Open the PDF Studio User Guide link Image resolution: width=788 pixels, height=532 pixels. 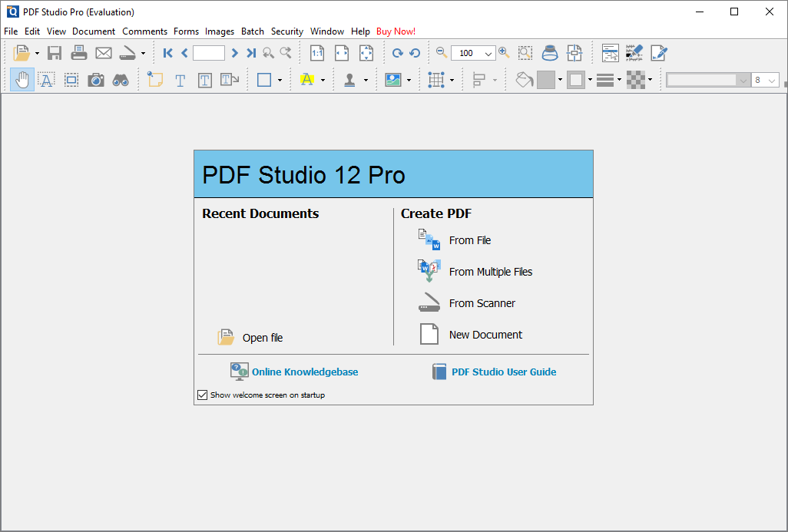click(x=494, y=372)
